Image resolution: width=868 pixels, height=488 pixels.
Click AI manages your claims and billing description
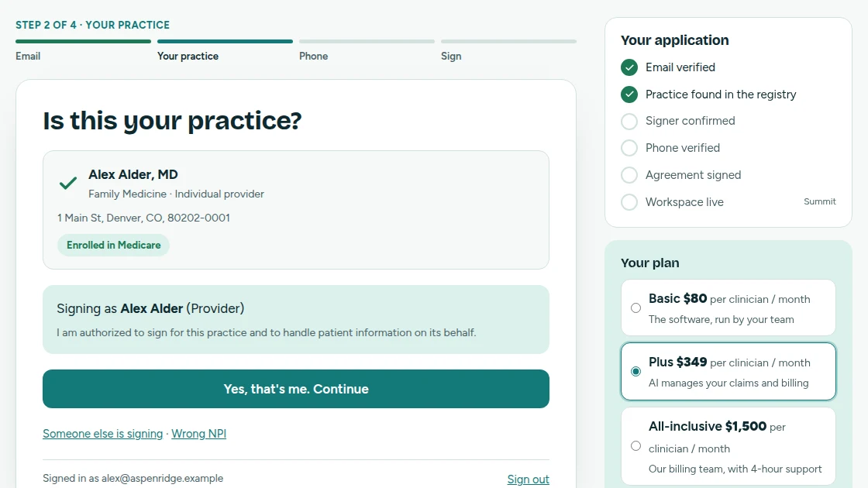728,383
